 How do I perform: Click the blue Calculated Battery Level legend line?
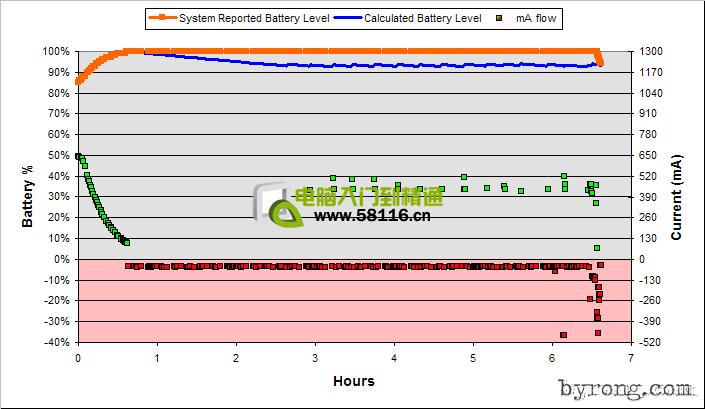346,18
